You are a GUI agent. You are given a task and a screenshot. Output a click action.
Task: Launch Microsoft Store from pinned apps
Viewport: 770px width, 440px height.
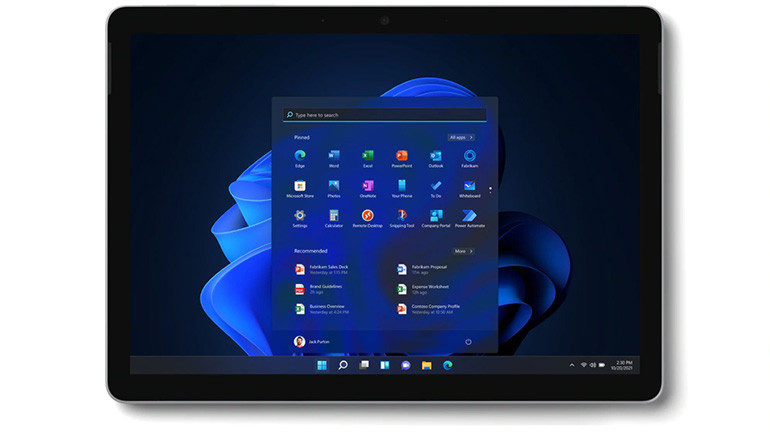coord(300,187)
